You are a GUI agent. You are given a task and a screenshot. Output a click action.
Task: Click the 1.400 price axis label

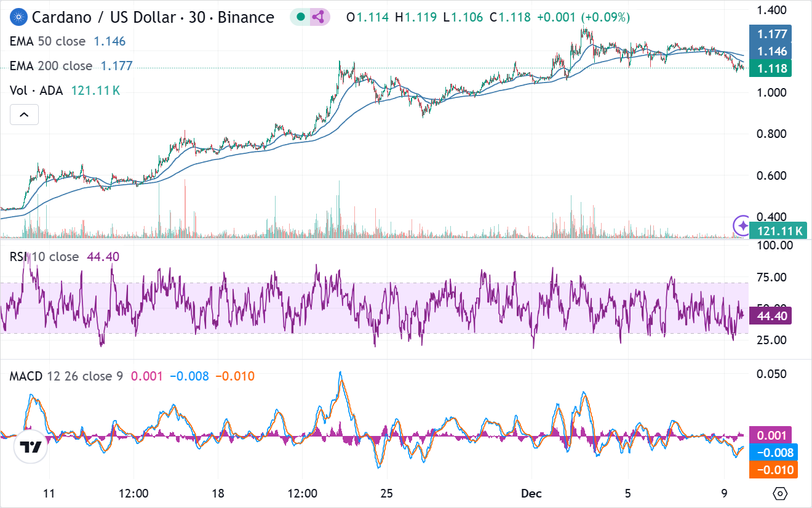pyautogui.click(x=770, y=10)
